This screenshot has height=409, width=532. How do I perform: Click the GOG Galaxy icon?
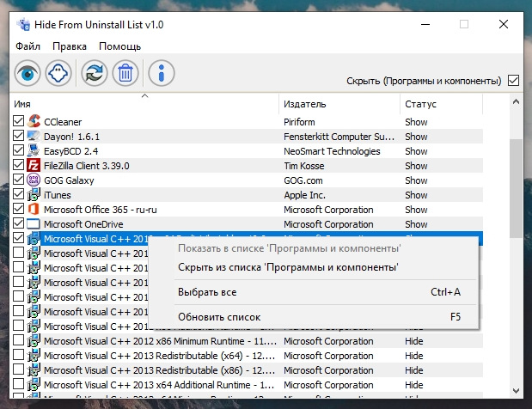point(34,180)
